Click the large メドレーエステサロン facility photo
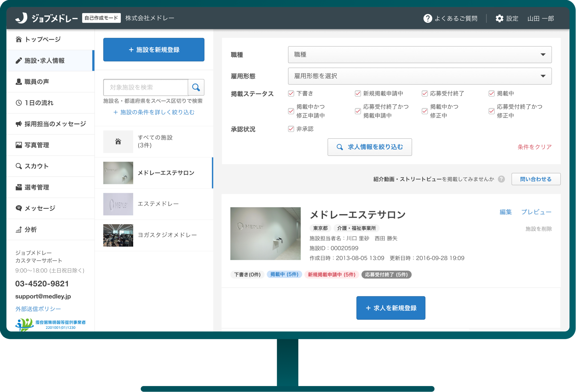The image size is (576, 392). 266,233
